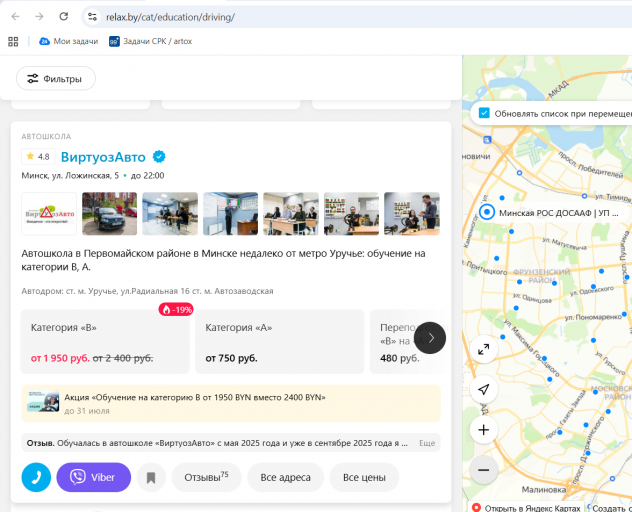The height and width of the screenshot is (512, 632).
Task: Click the address 'Минск, ул. Ложинская, 5'
Action: (70, 175)
